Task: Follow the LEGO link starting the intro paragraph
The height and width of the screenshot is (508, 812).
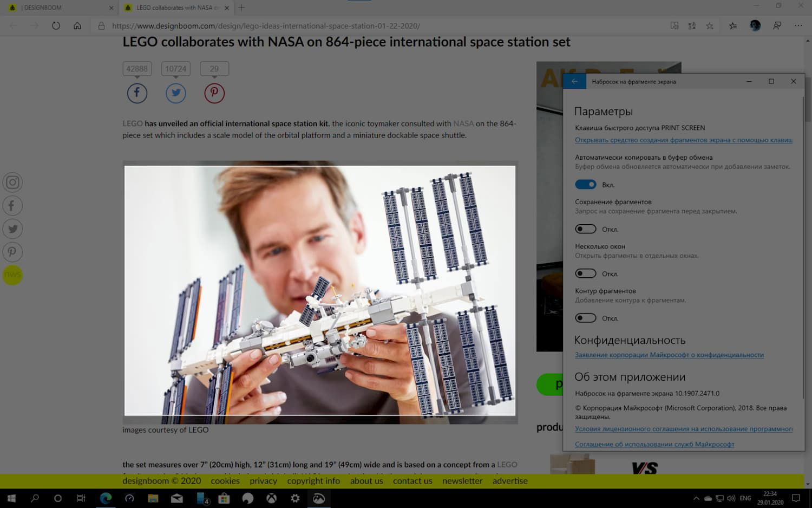Action: tap(133, 123)
